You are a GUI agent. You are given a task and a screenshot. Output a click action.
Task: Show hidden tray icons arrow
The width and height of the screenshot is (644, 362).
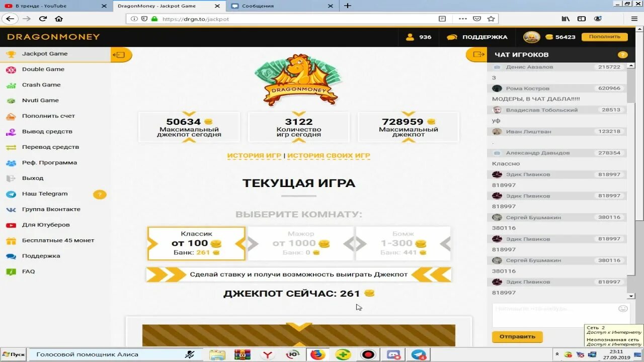[557, 354]
